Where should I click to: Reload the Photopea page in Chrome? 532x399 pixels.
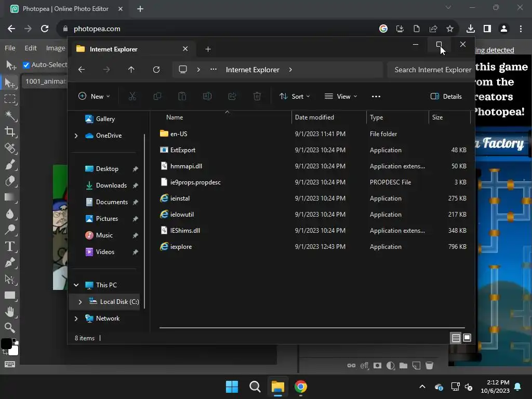click(45, 29)
